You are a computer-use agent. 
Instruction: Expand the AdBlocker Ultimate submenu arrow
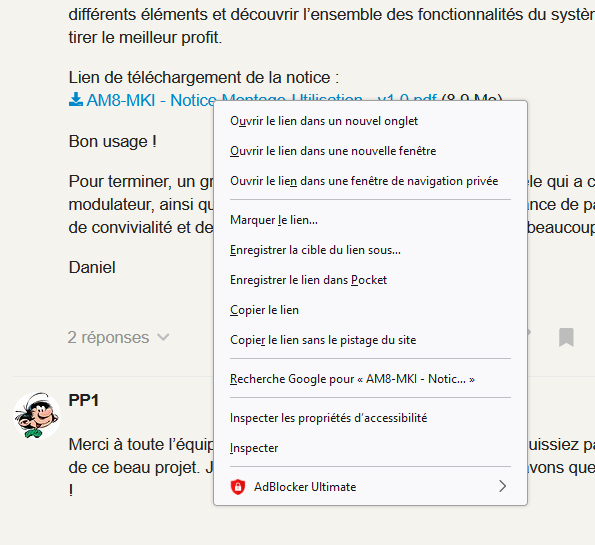coord(502,486)
